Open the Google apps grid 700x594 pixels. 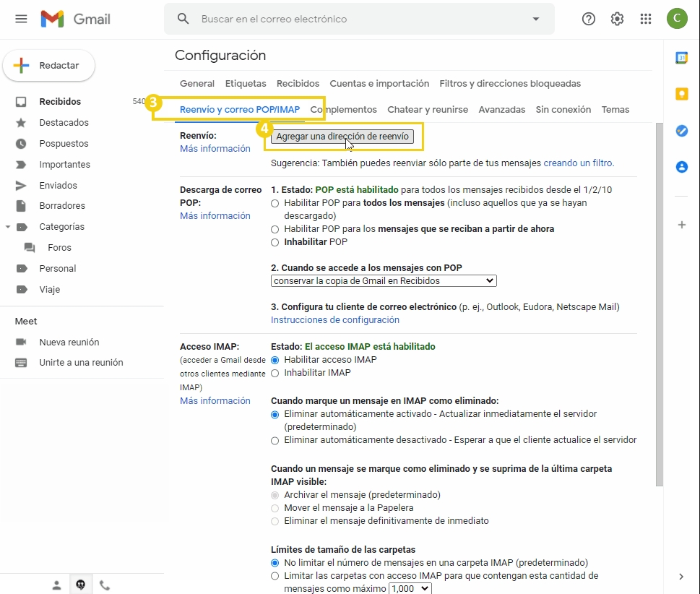pos(646,20)
